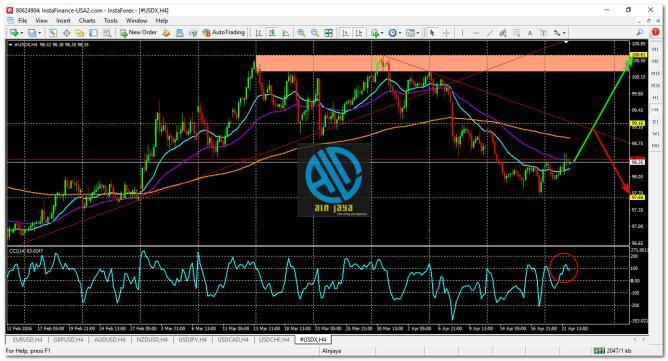
Task: Select the Trendline drawing tool
Action: pyautogui.click(x=489, y=33)
